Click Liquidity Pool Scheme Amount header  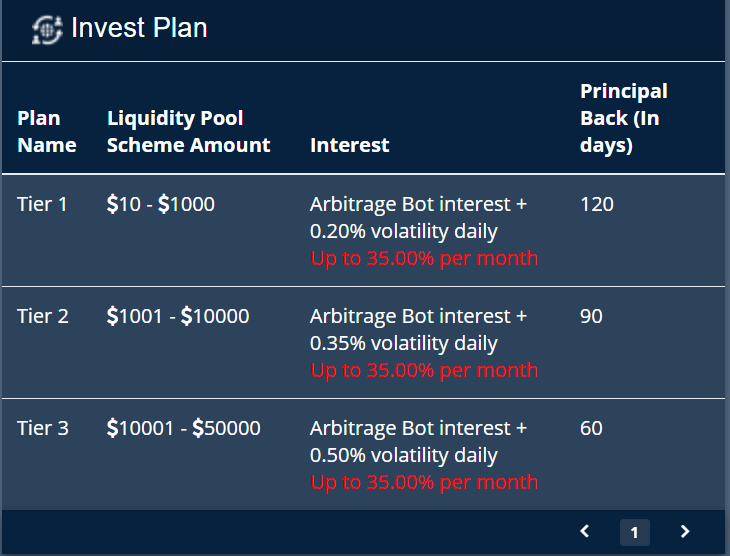[188, 132]
